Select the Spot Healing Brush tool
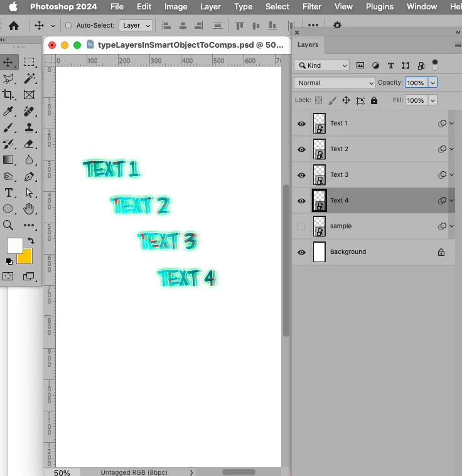462x476 pixels. point(29,111)
